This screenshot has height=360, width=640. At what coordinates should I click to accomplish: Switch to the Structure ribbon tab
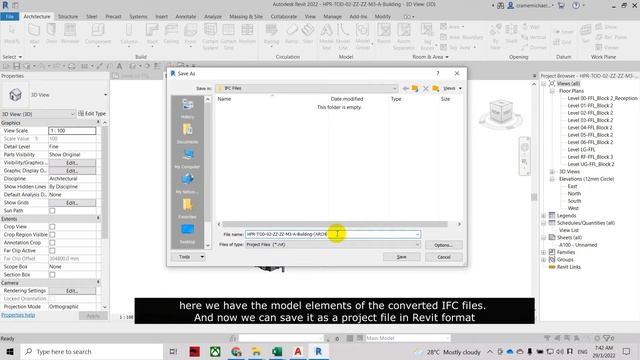(68, 16)
